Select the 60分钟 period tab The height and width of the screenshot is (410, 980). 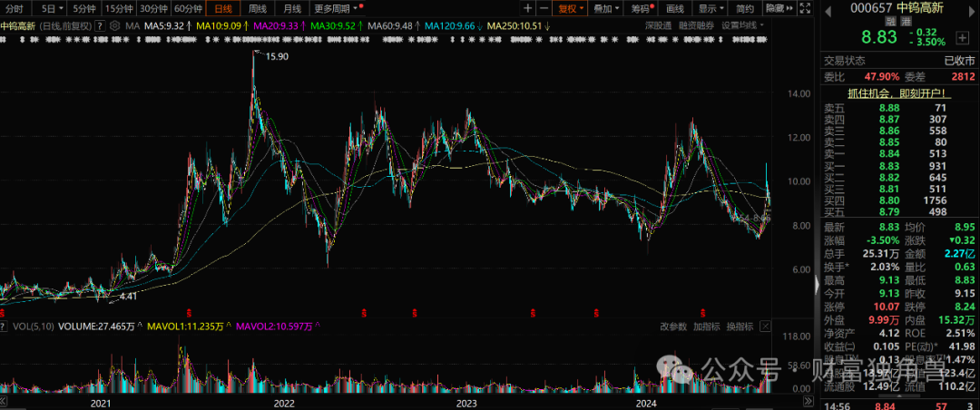(x=188, y=9)
